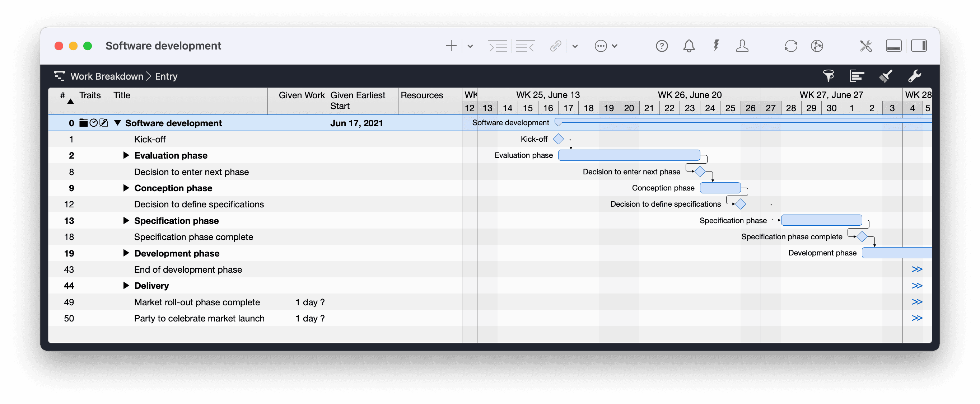Image resolution: width=980 pixels, height=404 pixels.
Task: Click the notifications bell icon
Action: point(689,46)
